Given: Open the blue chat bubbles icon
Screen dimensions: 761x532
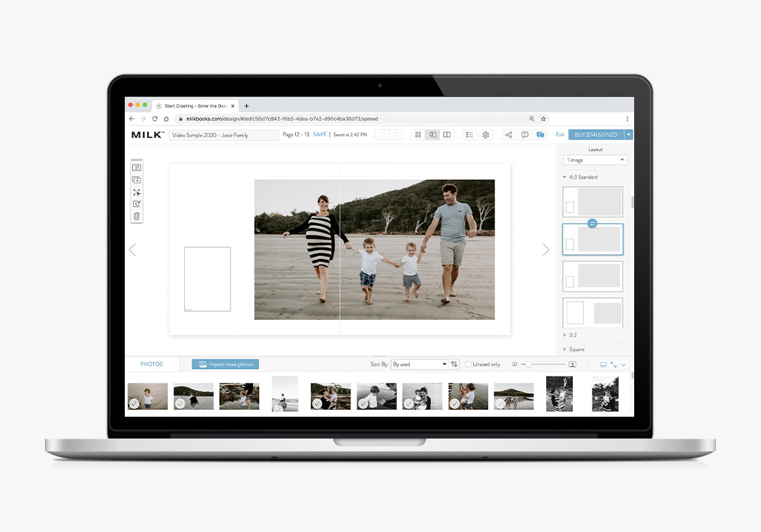Looking at the screenshot, I should pos(540,135).
